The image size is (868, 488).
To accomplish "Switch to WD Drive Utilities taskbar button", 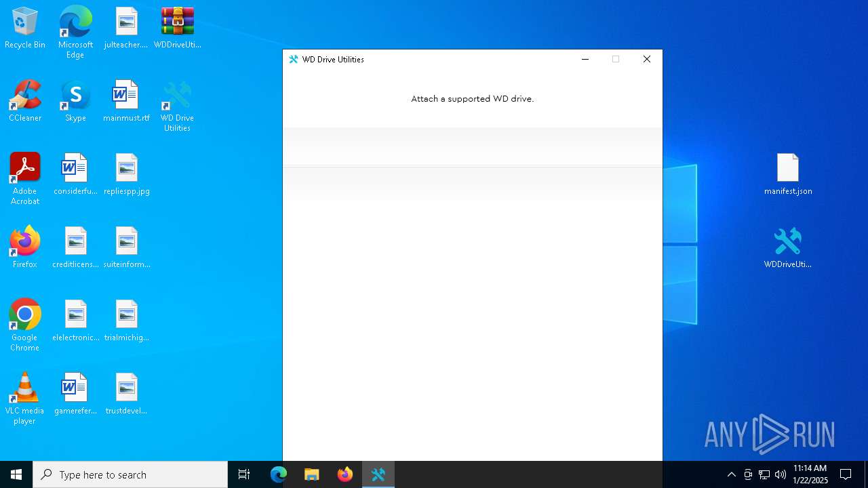I will click(378, 474).
